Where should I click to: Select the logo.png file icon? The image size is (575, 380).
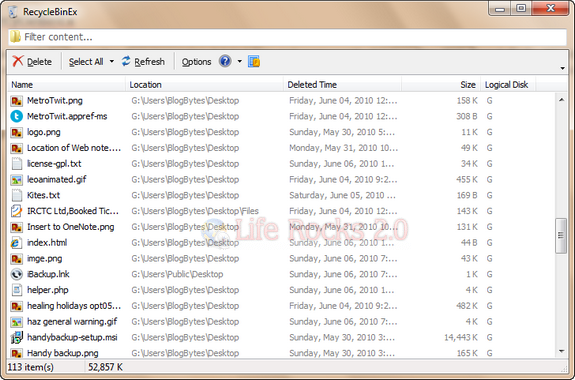tap(17, 132)
